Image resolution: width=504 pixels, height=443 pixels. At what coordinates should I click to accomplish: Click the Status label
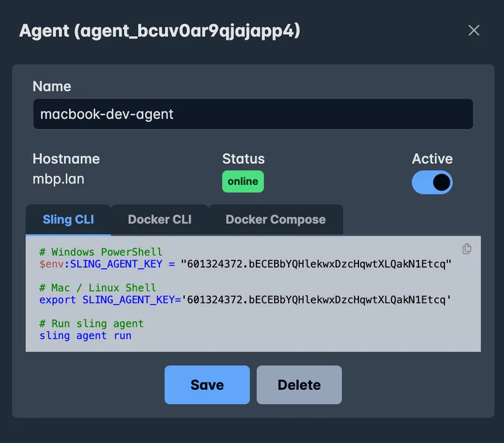click(x=243, y=159)
